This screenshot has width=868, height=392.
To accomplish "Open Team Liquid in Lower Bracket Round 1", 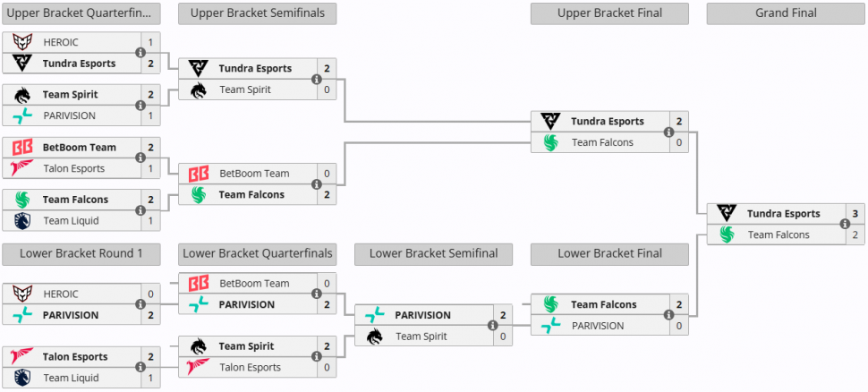I will coord(71,378).
